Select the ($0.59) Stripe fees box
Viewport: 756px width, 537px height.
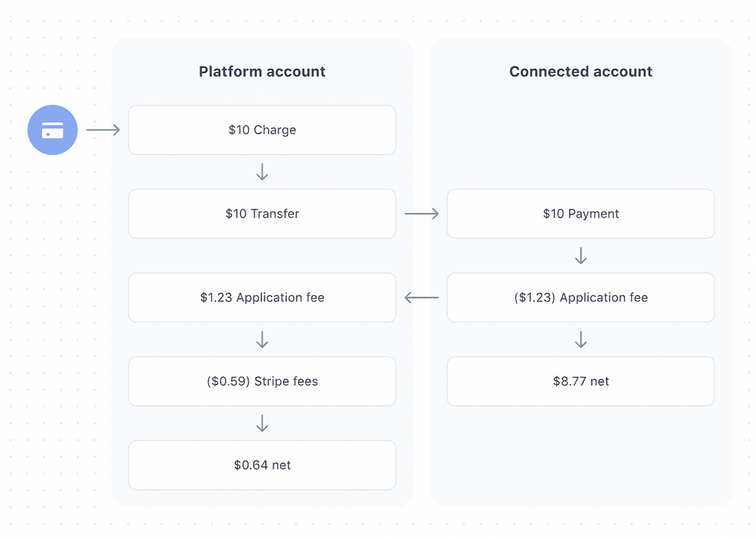tap(262, 381)
